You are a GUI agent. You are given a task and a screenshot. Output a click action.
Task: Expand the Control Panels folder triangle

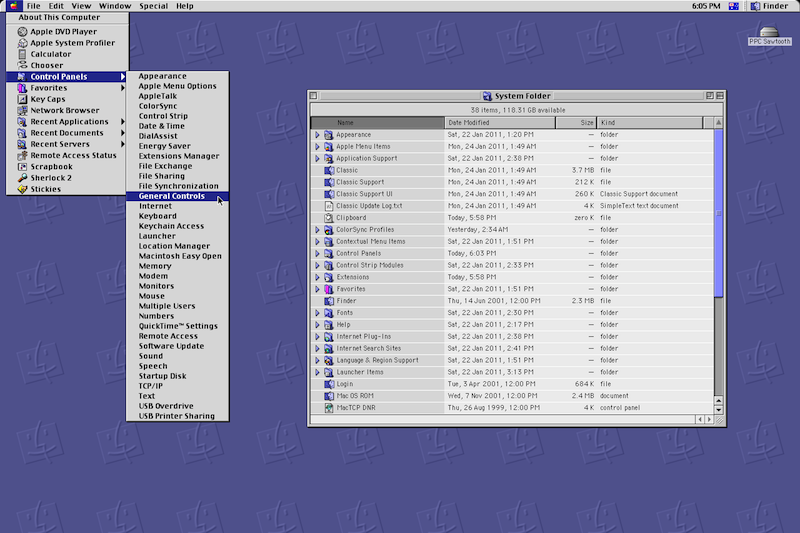click(317, 253)
